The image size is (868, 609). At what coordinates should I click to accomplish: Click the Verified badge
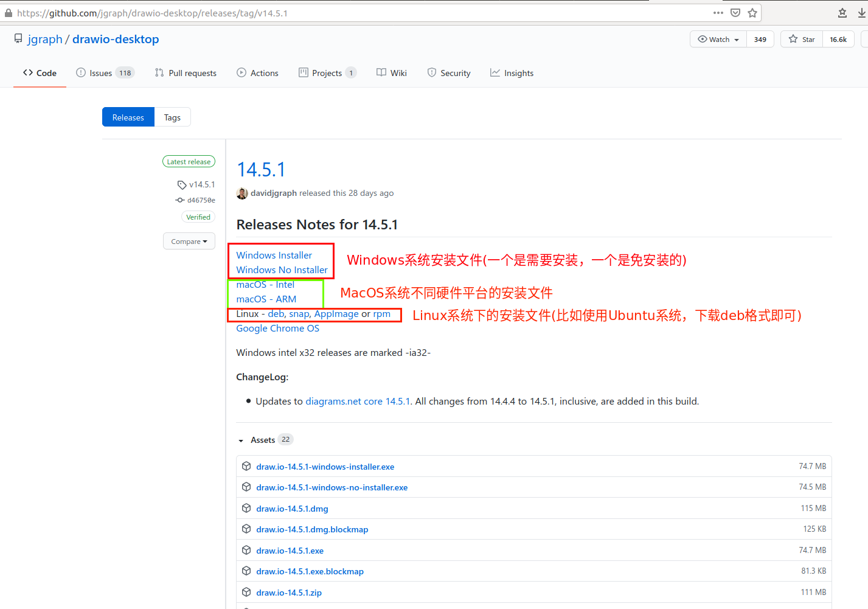click(198, 217)
